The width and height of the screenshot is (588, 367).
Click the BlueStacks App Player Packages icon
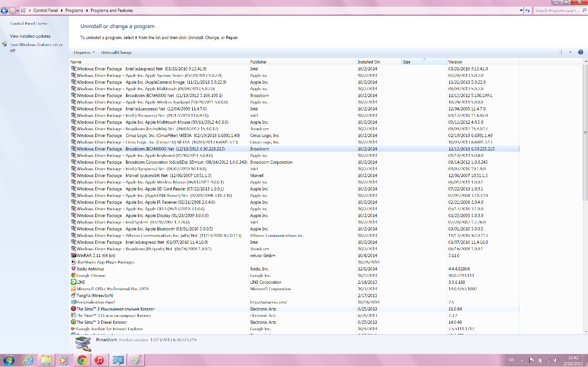[x=73, y=262]
